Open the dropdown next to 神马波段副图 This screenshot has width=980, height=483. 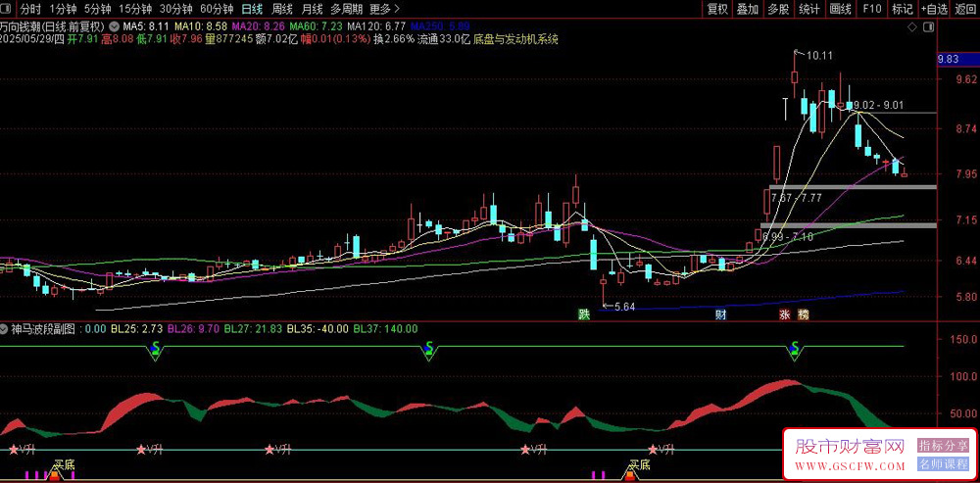click(x=5, y=328)
